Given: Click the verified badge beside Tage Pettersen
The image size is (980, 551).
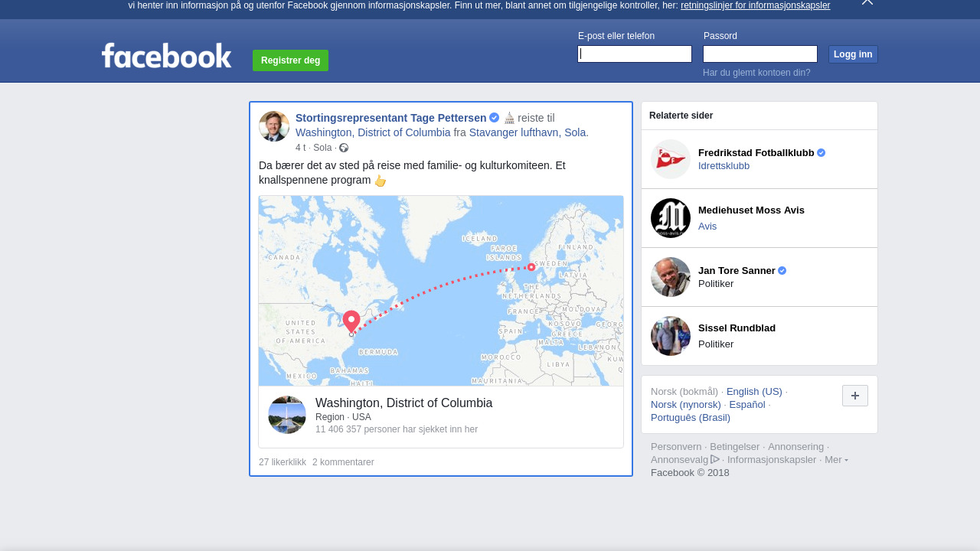Looking at the screenshot, I should coord(495,118).
